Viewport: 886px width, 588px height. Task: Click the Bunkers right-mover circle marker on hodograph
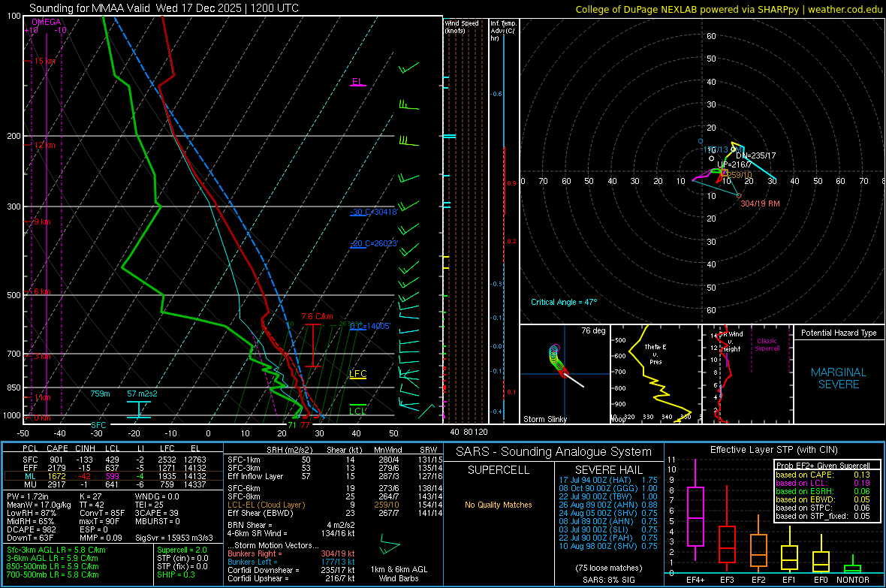point(739,196)
